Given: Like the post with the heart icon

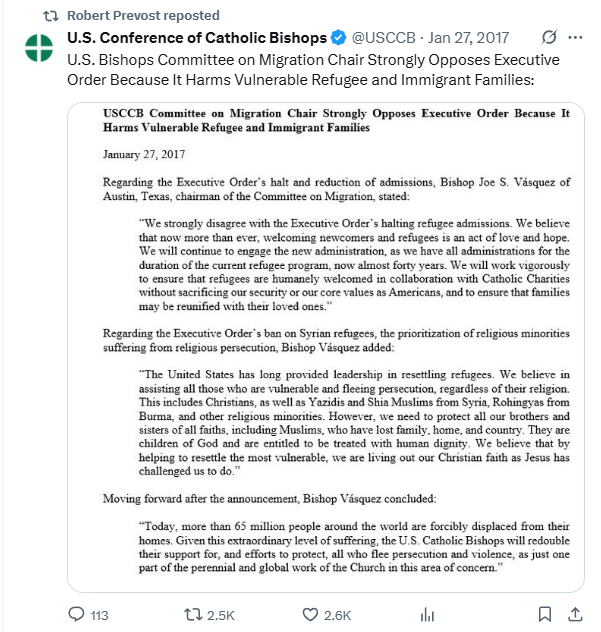Looking at the screenshot, I should click(x=310, y=615).
